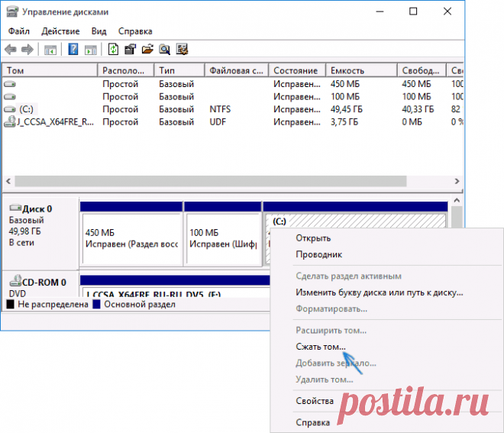Screen dimensions: 504x433
Task: Select the J_CCSA_X64FRE DVD volume icon
Action: (x=10, y=122)
